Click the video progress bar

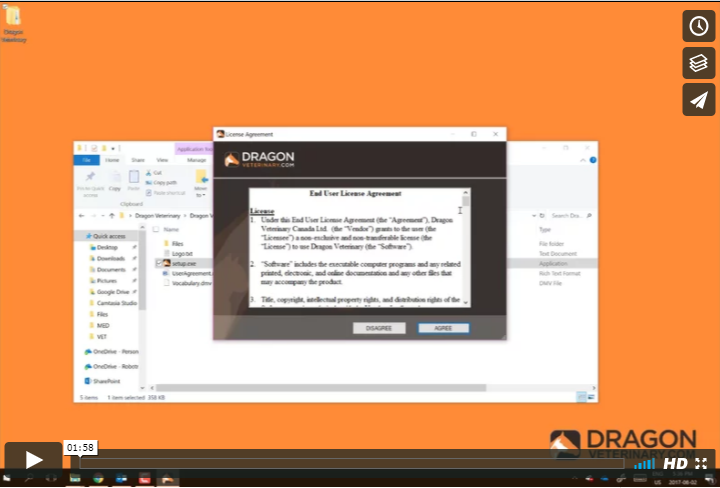352,463
